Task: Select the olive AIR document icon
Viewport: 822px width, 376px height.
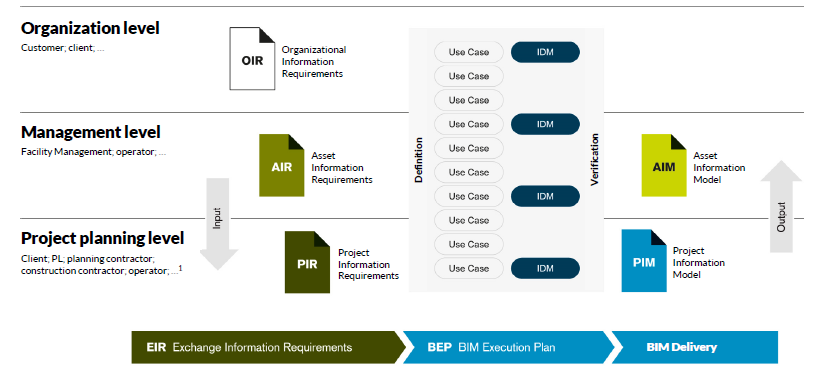Action: 282,165
